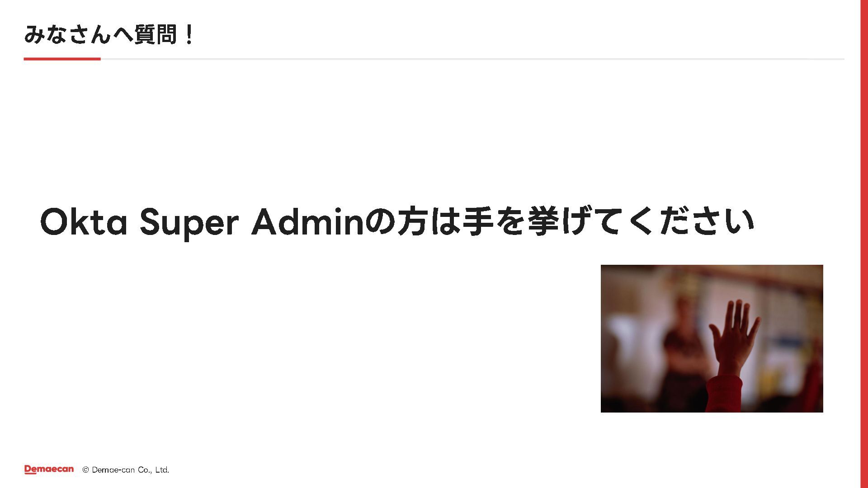Click Ltd. in the footer text
Viewport: 868px width, 488px height.
click(162, 470)
